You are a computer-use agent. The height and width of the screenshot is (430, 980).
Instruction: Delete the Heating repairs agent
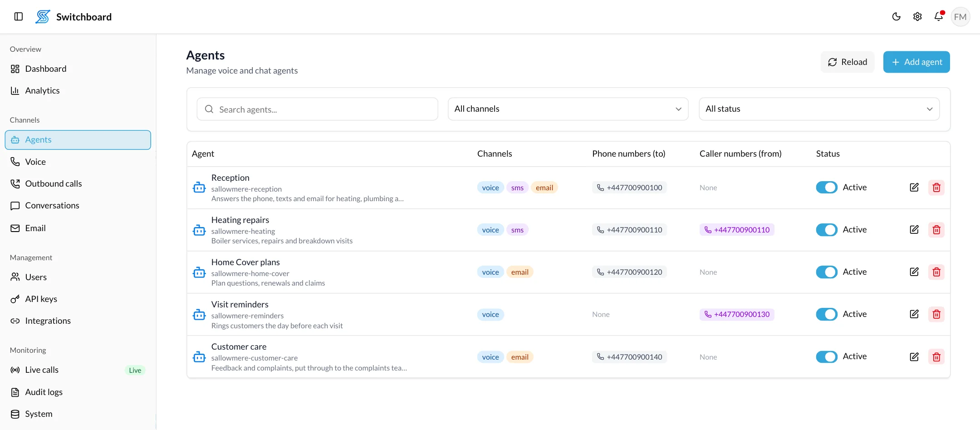pyautogui.click(x=936, y=230)
